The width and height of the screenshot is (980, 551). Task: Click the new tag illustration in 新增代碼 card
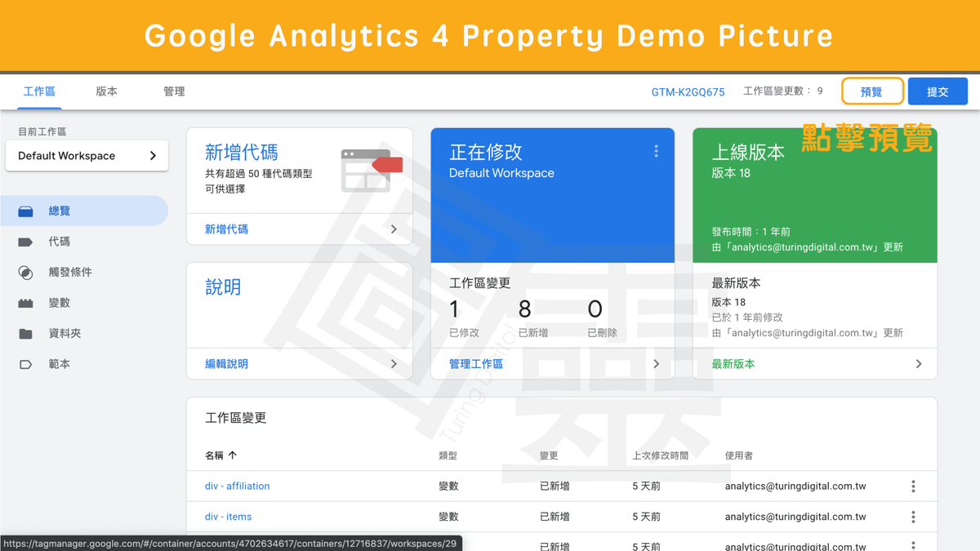click(372, 171)
